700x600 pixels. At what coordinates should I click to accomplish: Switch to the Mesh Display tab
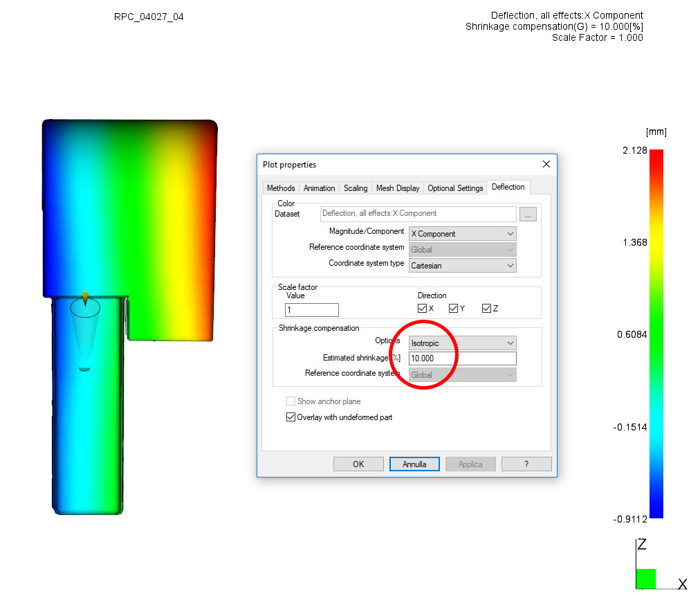coord(397,188)
